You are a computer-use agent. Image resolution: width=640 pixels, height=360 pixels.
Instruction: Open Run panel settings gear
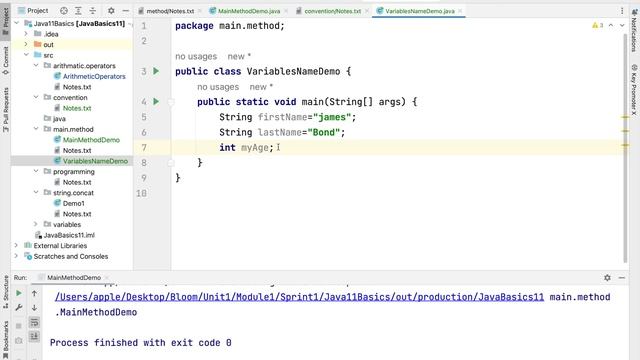[607, 278]
